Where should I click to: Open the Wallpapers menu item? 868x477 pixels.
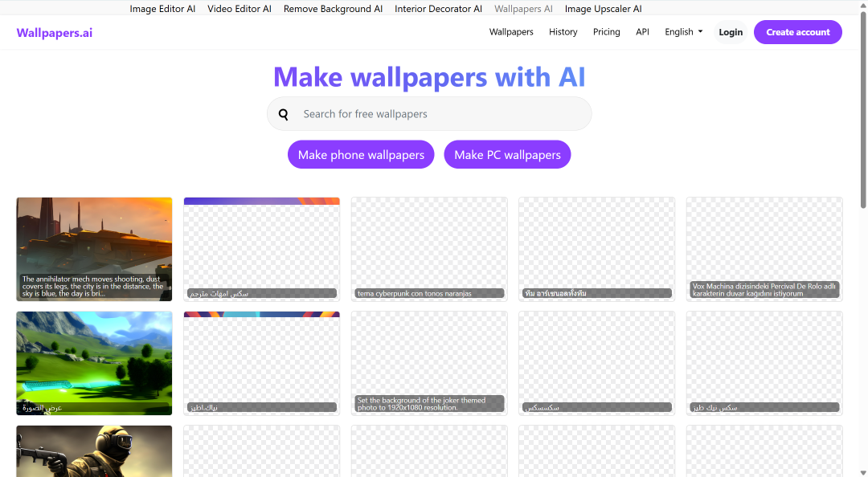[x=511, y=32]
